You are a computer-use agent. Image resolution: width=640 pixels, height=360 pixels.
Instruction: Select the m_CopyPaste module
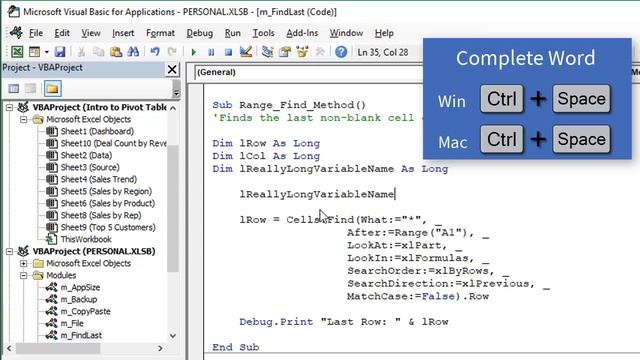pyautogui.click(x=85, y=311)
